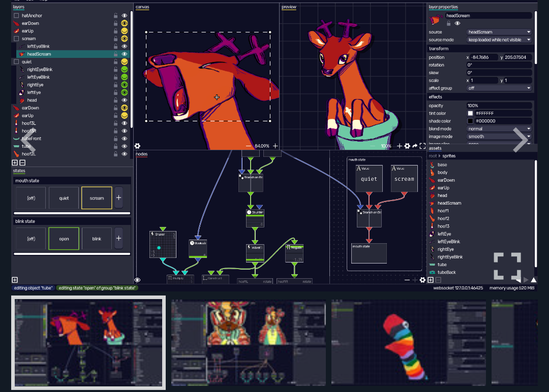Click the lock icon on the hatAnchor layer
This screenshot has width=549, height=392.
point(115,15)
